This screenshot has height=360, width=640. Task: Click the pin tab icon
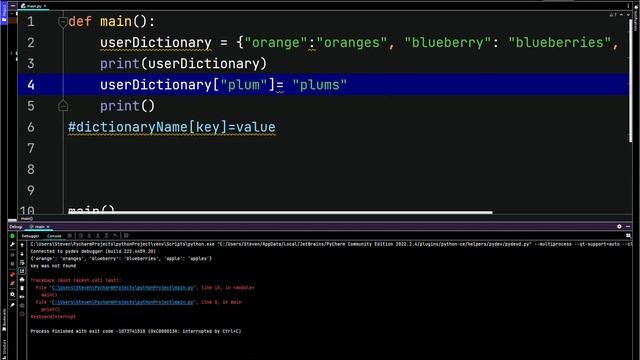point(12,305)
